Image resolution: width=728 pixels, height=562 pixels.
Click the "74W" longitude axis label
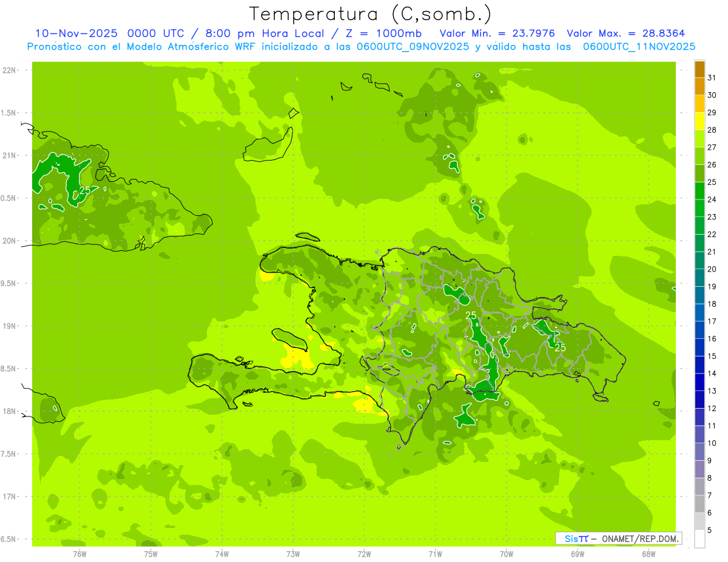point(222,554)
